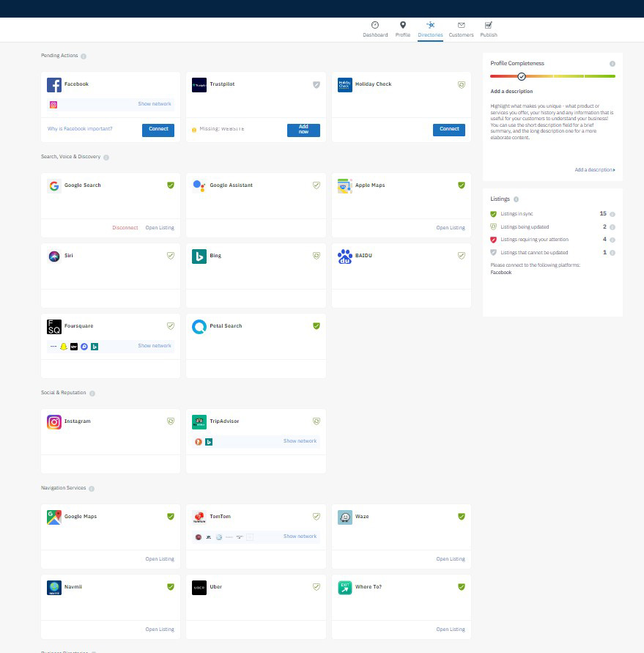Image resolution: width=644 pixels, height=653 pixels.
Task: Click the Where To? logo icon
Action: 344,588
